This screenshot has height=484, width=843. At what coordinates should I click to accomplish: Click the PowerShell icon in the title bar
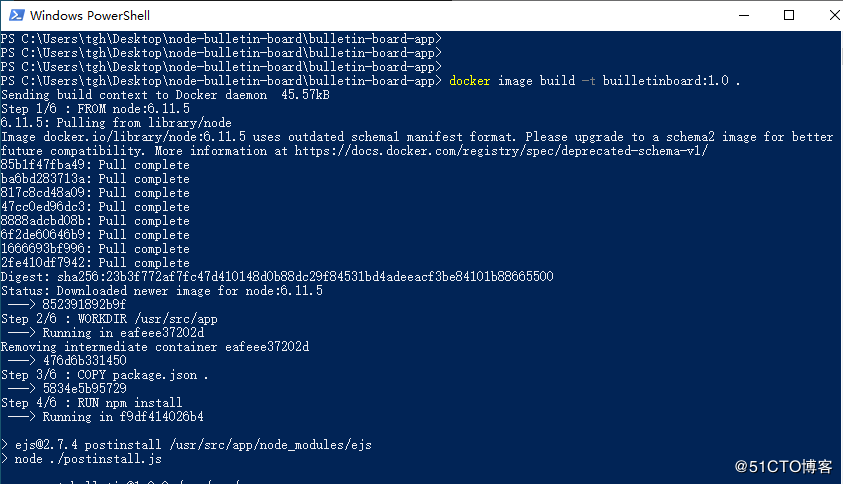[x=14, y=15]
